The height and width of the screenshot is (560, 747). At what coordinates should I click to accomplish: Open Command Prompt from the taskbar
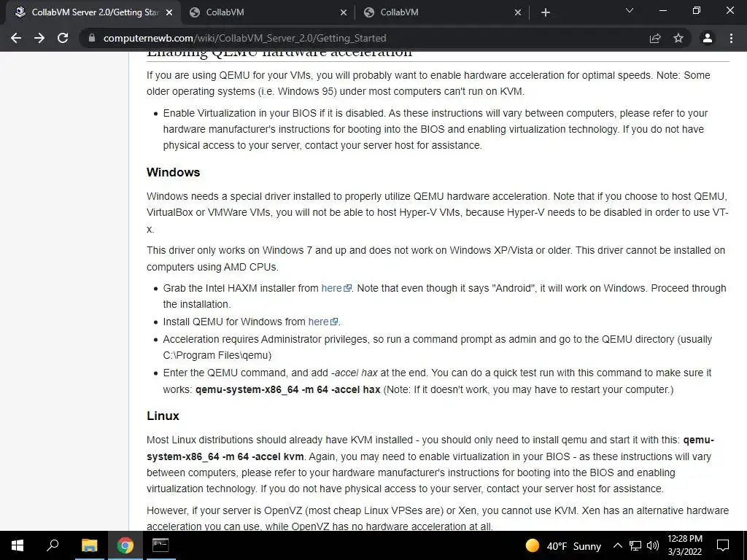tap(160, 545)
